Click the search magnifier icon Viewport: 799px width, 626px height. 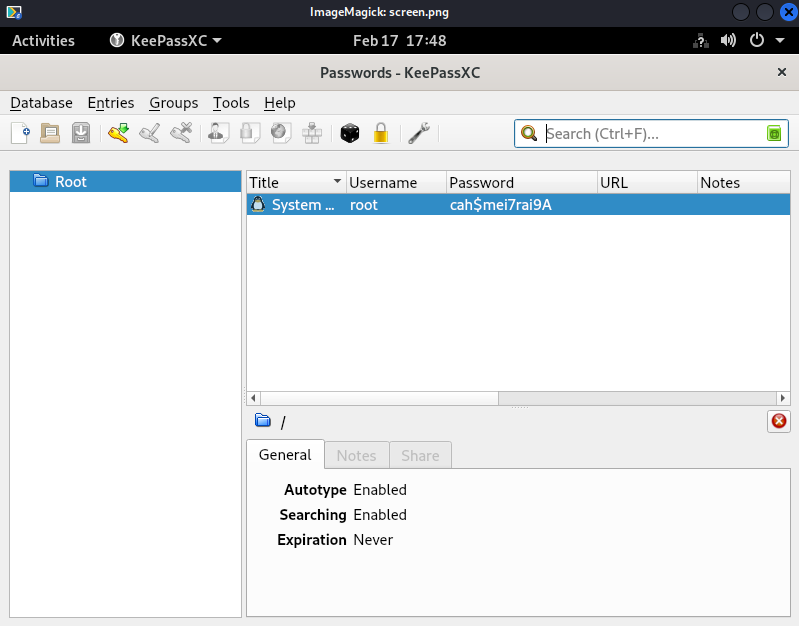click(529, 134)
